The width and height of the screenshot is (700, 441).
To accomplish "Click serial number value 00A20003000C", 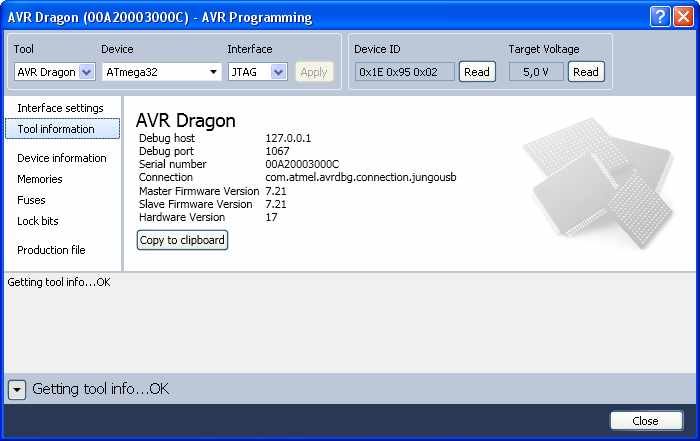I will click(302, 164).
